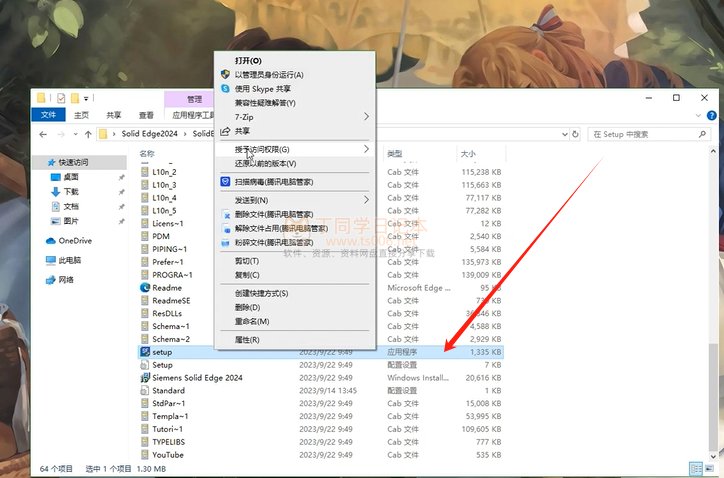Screen dimensions: 724x478
Task: Click the properties checkmark icon in title bar
Action: (61, 98)
